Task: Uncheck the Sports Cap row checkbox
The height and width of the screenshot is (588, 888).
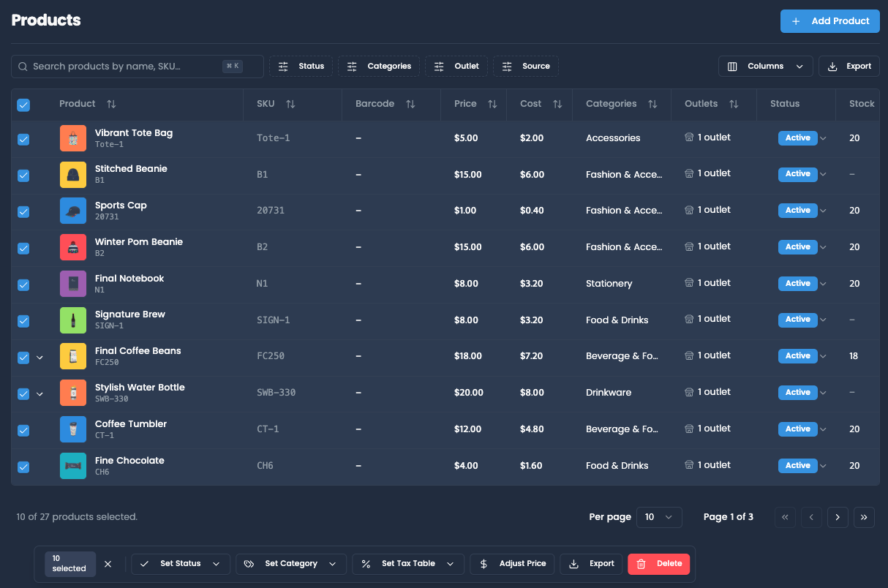Action: tap(23, 212)
